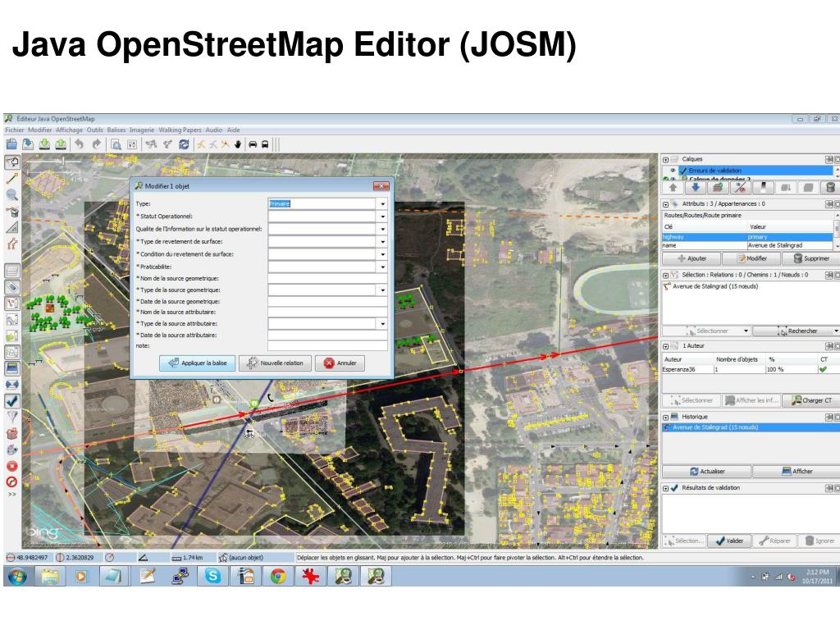Select the highway primary attribute row
840x630 pixels.
coord(747,237)
